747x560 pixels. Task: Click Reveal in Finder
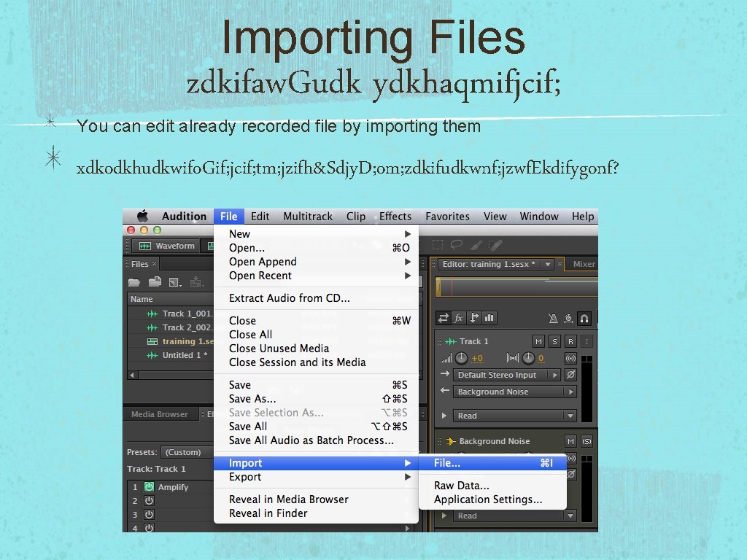(x=317, y=513)
